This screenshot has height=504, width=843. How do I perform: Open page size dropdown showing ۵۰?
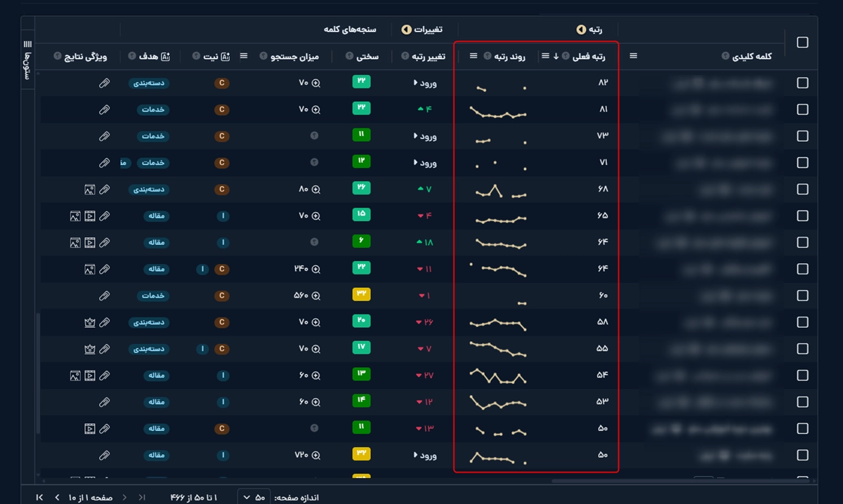click(254, 497)
